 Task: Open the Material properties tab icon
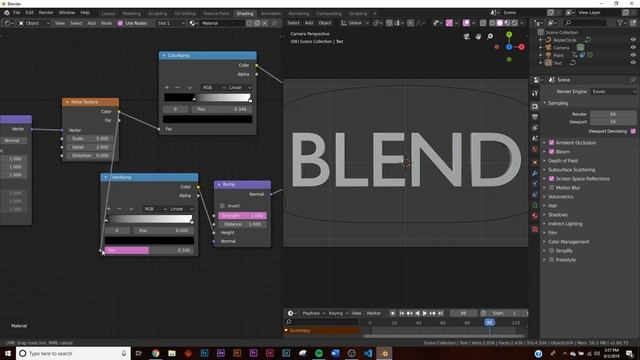(x=535, y=216)
